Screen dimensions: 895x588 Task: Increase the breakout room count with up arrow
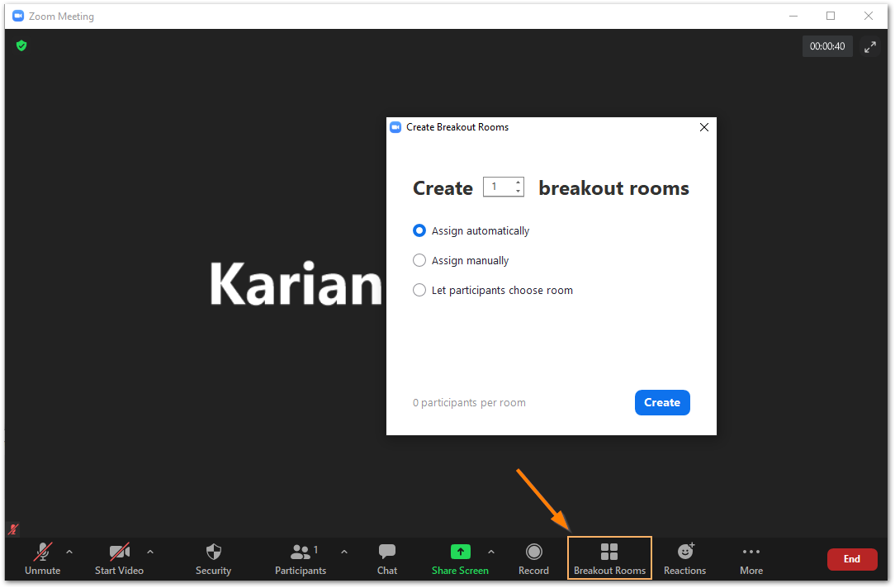point(518,183)
